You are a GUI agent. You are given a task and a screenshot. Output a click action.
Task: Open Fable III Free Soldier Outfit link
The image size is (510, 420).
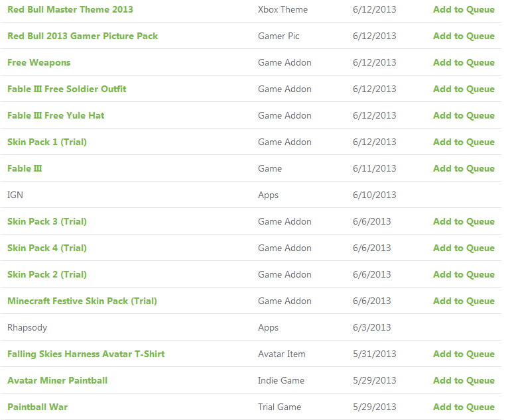coord(67,89)
